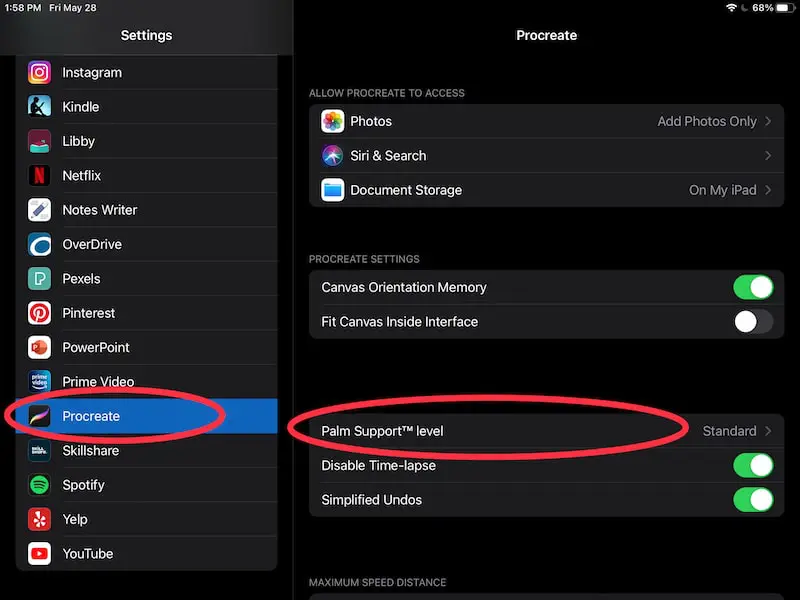800x600 pixels.
Task: Change the Standard palm support value
Action: [x=730, y=431]
